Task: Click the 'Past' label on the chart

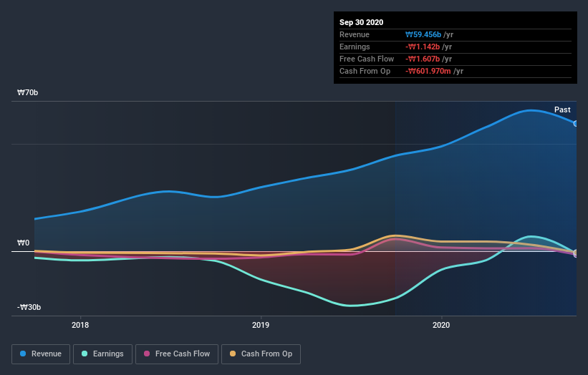Action: [562, 109]
